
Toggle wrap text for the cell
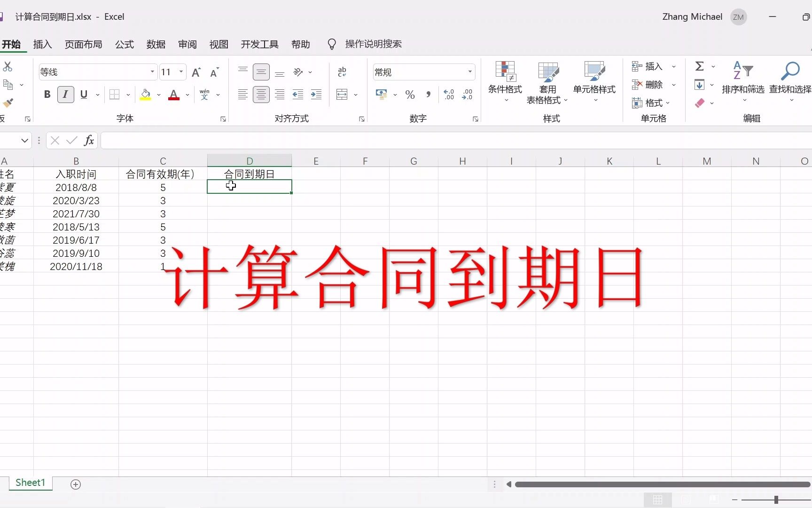click(x=342, y=71)
